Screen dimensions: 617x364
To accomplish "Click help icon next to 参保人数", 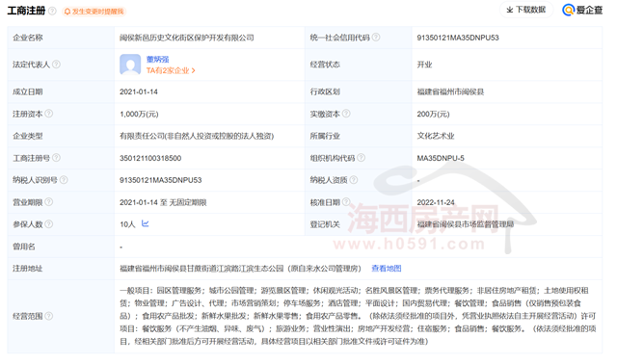I will pyautogui.click(x=49, y=223).
